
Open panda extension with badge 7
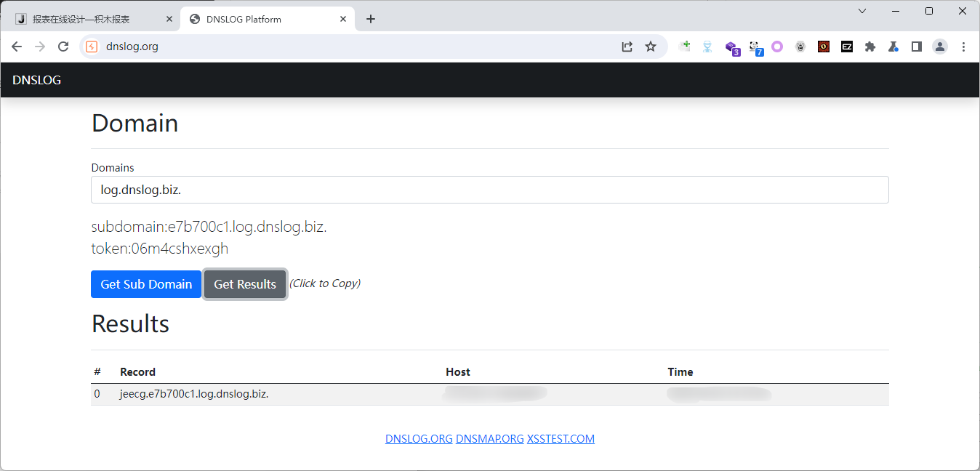point(755,47)
